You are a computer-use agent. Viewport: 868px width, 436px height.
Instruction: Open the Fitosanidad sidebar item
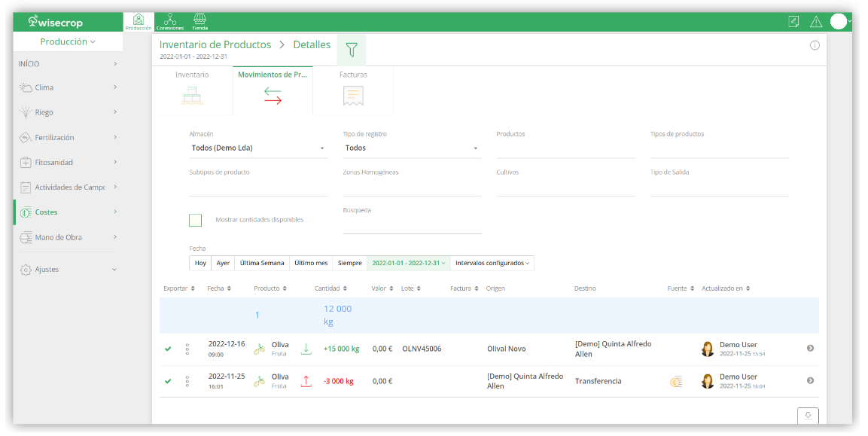[68, 163]
